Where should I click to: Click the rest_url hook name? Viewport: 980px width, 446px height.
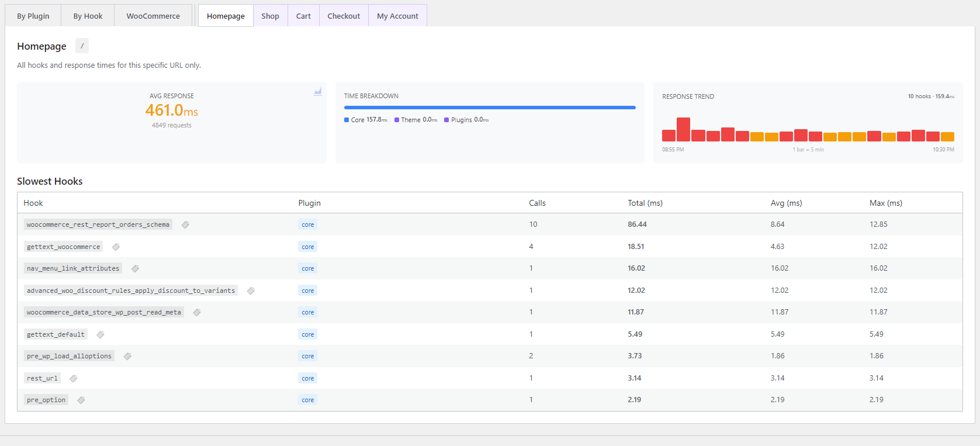click(x=42, y=378)
